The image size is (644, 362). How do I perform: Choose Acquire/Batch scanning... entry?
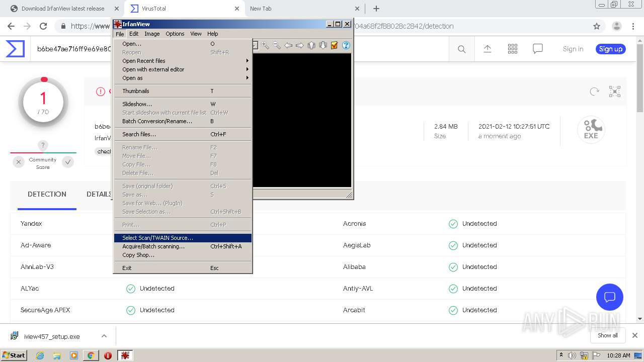coord(183,246)
